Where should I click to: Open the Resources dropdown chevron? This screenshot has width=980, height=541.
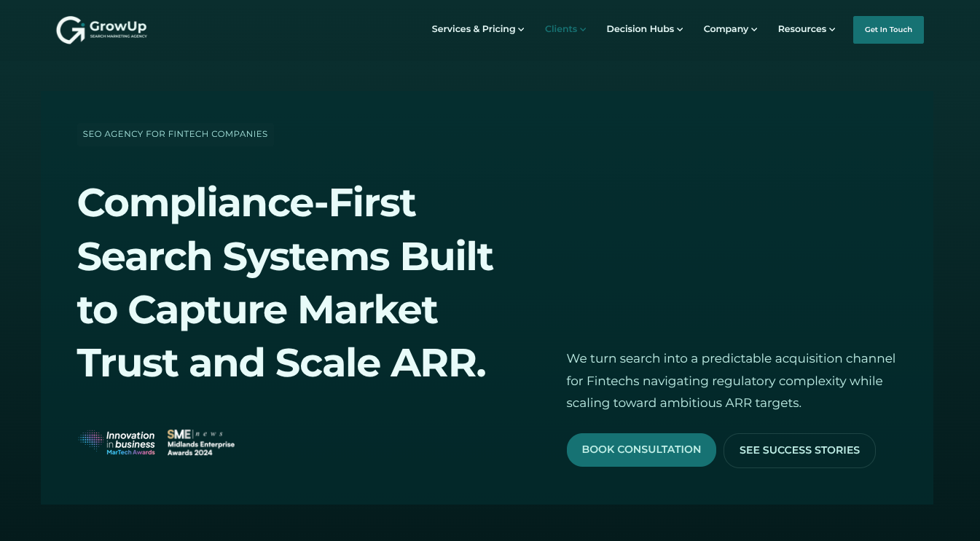[831, 29]
